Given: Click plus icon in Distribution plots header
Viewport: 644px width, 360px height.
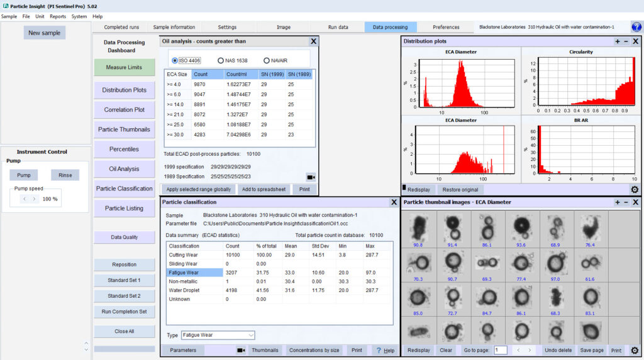Looking at the screenshot, I should coord(618,41).
